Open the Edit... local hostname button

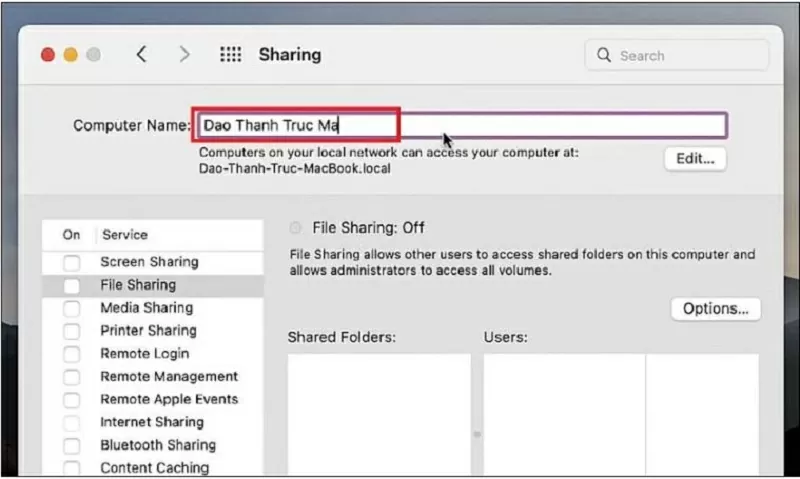695,159
